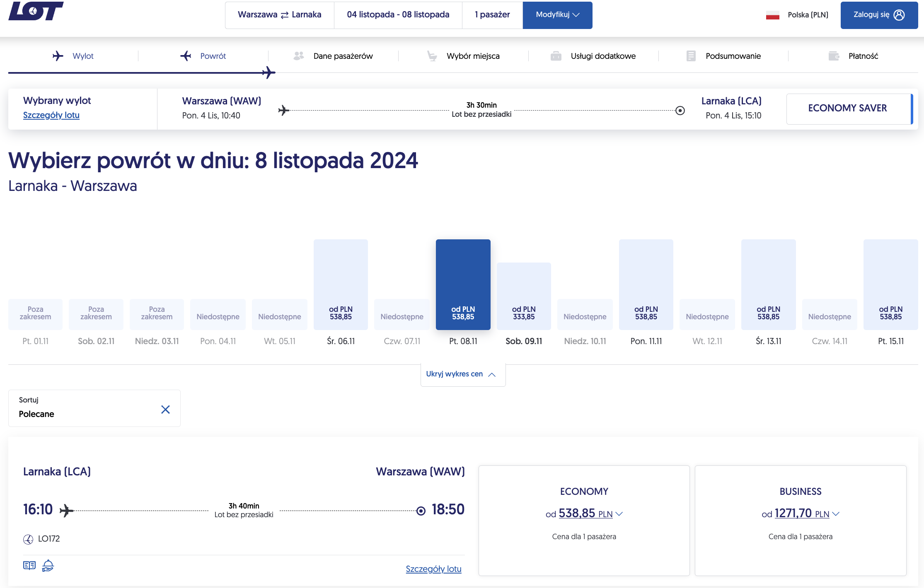
Task: Expand the Modyfikuj search dropdown
Action: pyautogui.click(x=557, y=15)
